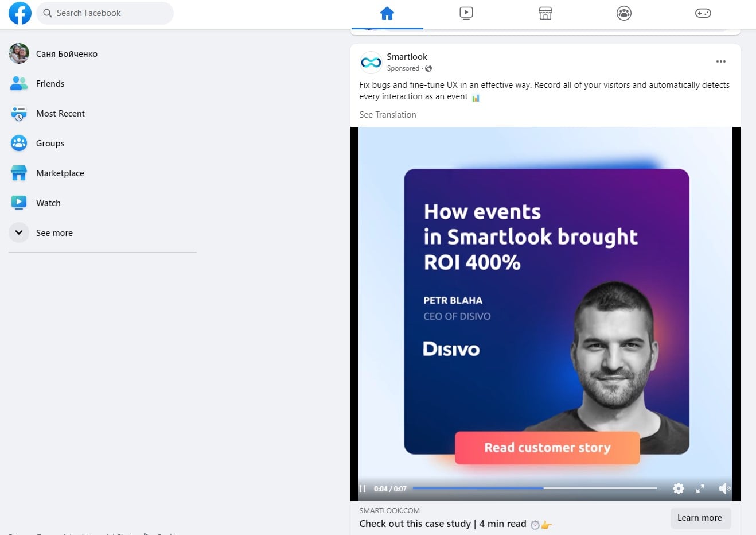
Task: Show Most Recent posts
Action: coord(60,114)
